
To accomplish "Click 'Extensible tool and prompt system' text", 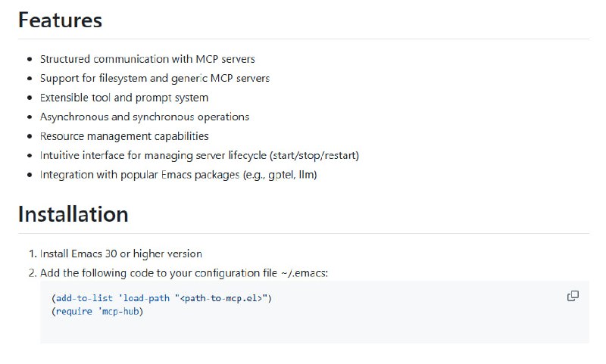I will click(123, 98).
